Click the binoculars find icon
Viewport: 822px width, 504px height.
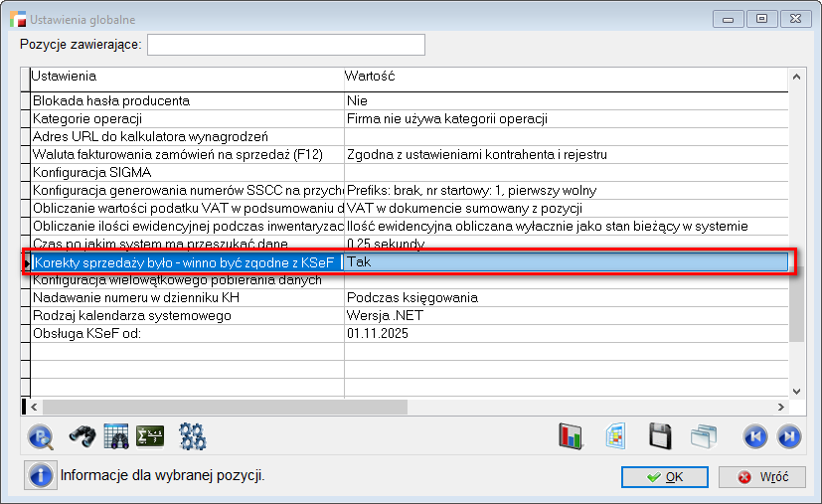point(81,435)
